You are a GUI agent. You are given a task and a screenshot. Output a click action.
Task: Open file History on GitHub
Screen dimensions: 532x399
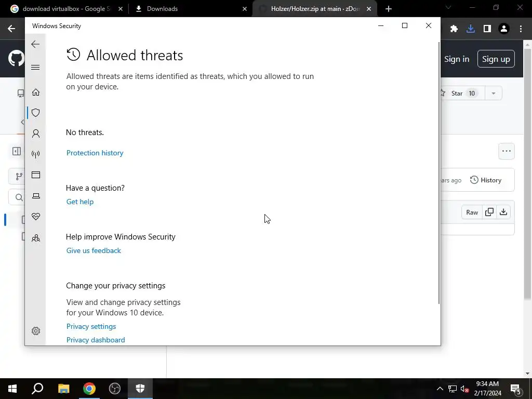tap(486, 180)
